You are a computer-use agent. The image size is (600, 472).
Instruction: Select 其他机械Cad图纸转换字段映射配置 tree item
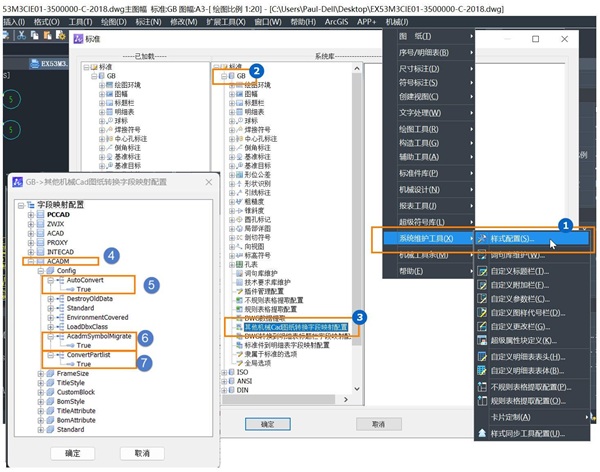pyautogui.click(x=296, y=327)
